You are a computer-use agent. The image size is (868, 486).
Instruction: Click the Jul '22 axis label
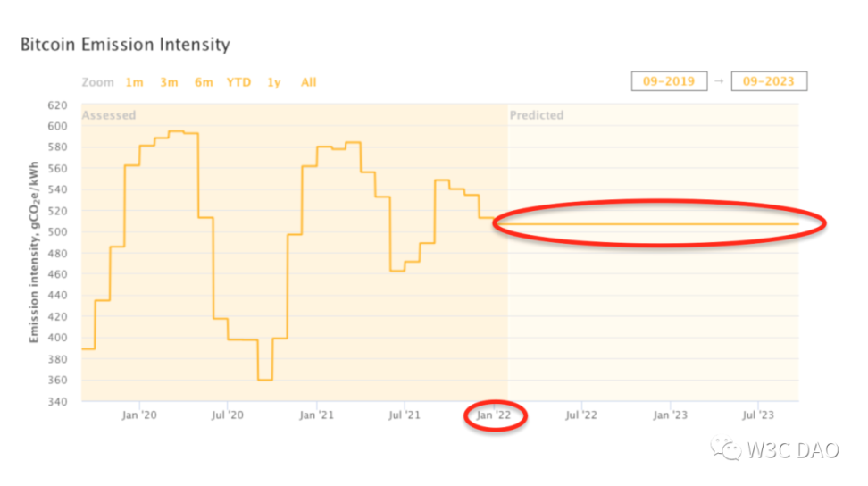(x=582, y=415)
